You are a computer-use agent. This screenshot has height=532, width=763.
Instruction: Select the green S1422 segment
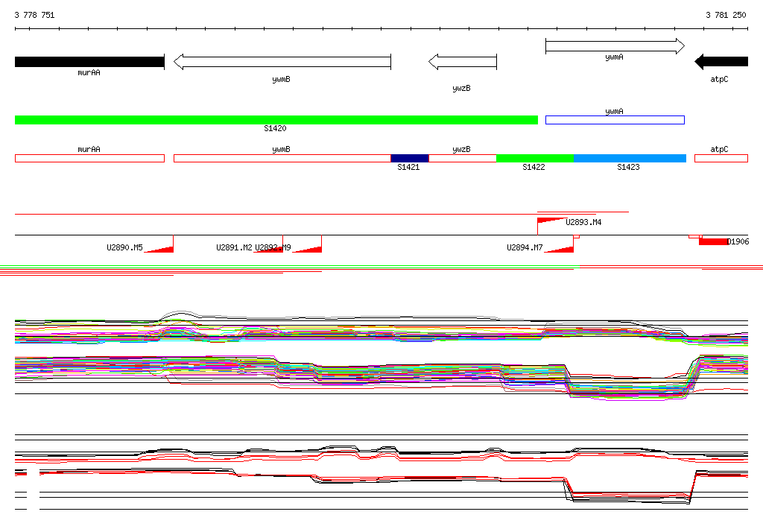(535, 158)
